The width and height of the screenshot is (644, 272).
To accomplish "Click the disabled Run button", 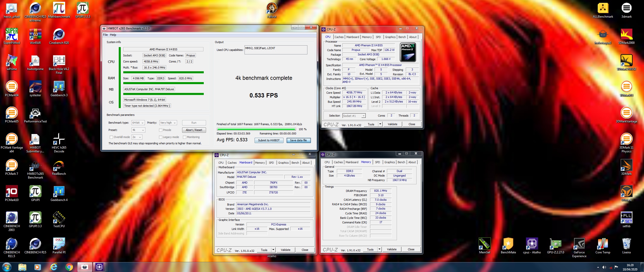I will [194, 123].
